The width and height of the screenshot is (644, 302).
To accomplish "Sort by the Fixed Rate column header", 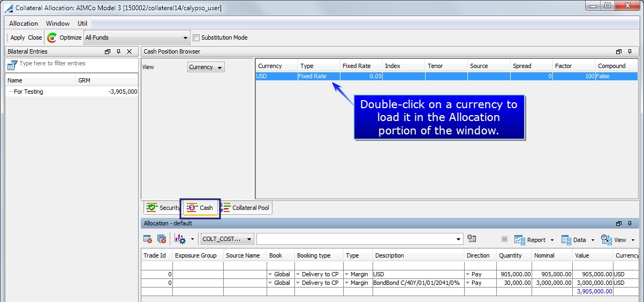I will coord(361,66).
